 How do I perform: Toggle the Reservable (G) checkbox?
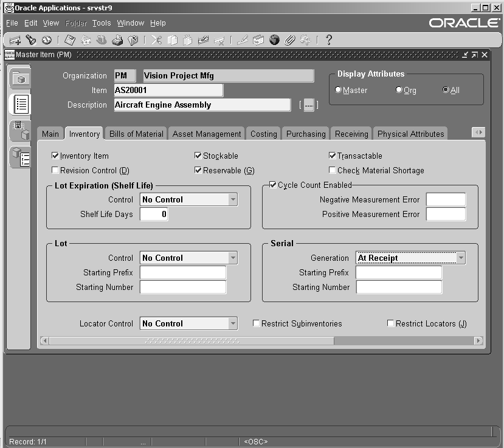pyautogui.click(x=198, y=170)
